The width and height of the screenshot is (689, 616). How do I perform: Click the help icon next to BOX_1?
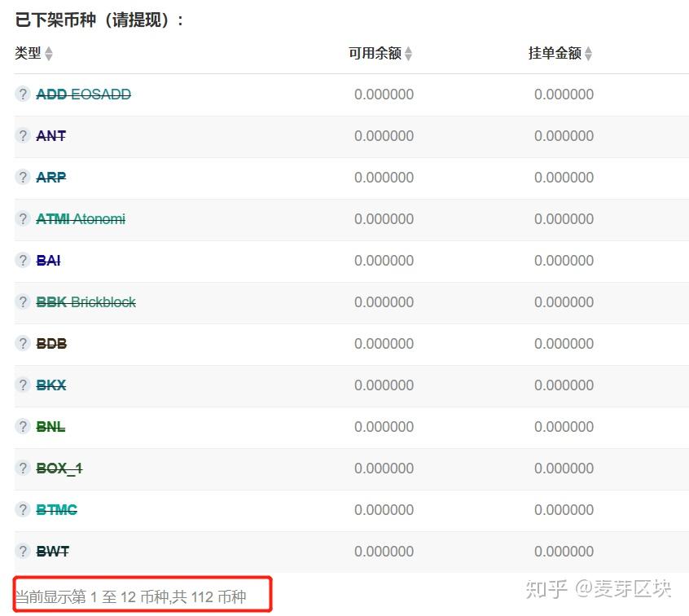23,469
